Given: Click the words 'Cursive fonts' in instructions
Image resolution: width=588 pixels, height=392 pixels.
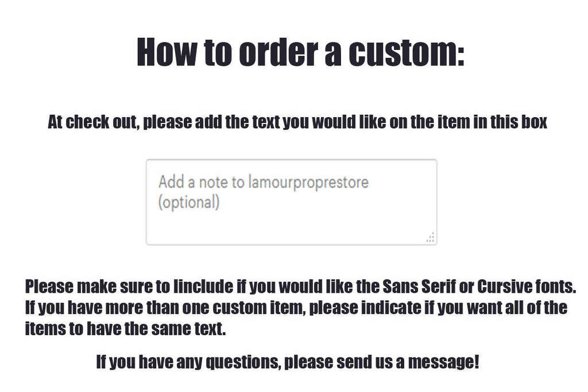Looking at the screenshot, I should [527, 287].
